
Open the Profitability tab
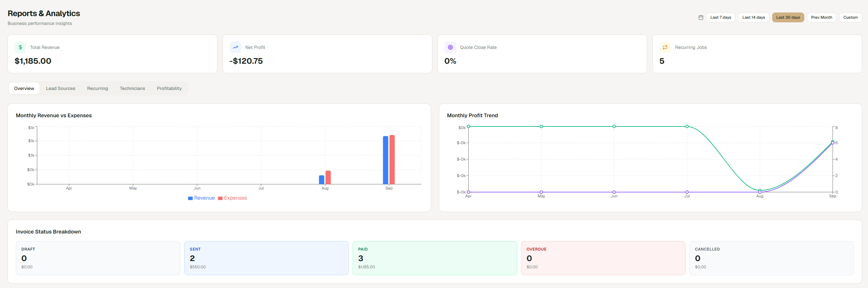(169, 88)
